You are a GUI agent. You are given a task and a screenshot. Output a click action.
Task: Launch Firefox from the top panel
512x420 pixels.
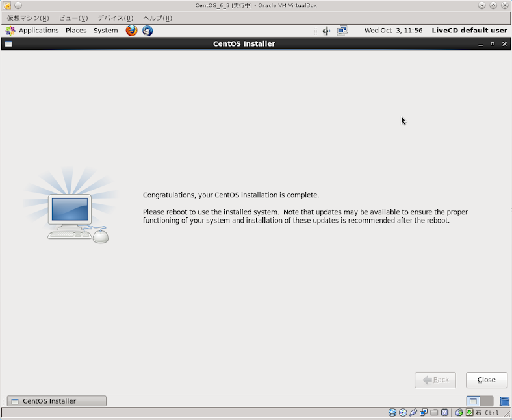coord(132,31)
